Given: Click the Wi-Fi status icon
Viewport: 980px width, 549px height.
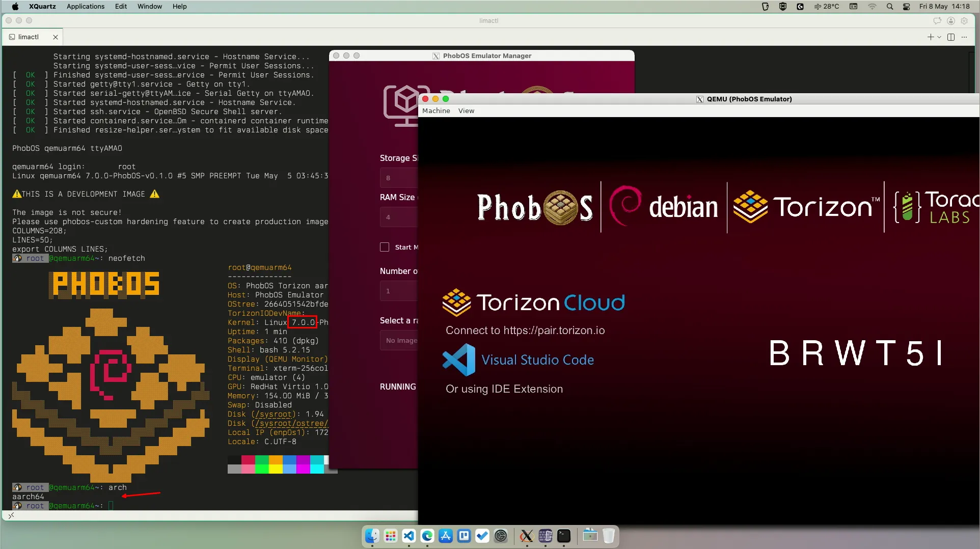Looking at the screenshot, I should click(872, 7).
